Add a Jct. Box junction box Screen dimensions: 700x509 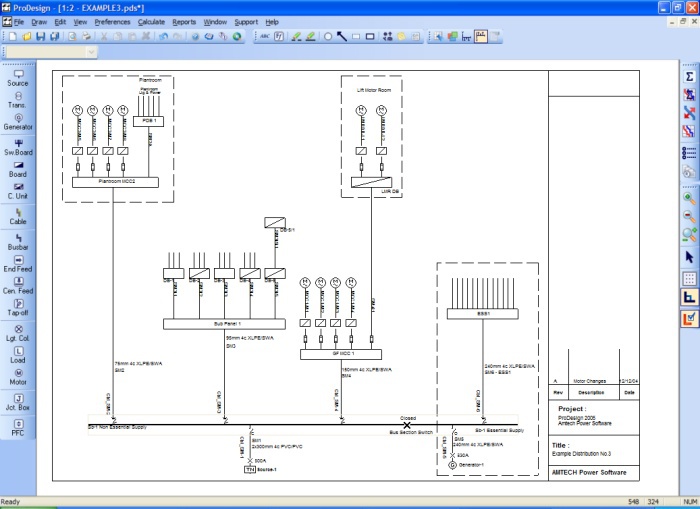pos(18,402)
